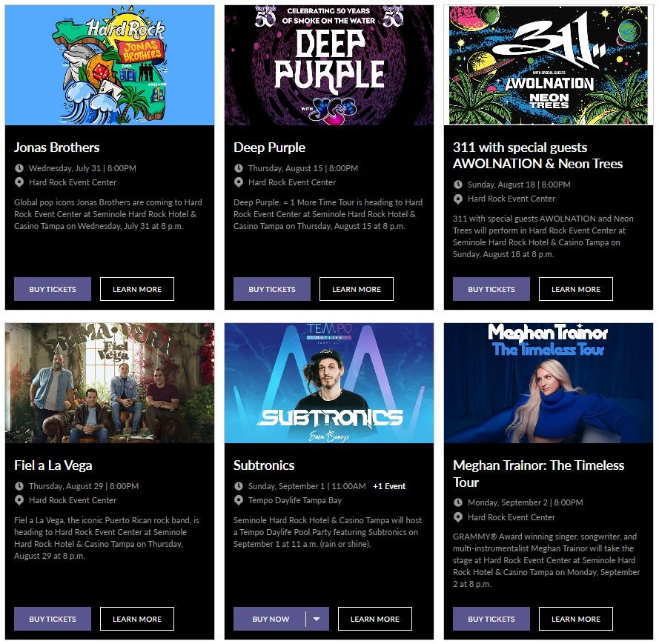Open the Deep Purple event poster image
Screen dimensions: 659x644
(x=329, y=65)
